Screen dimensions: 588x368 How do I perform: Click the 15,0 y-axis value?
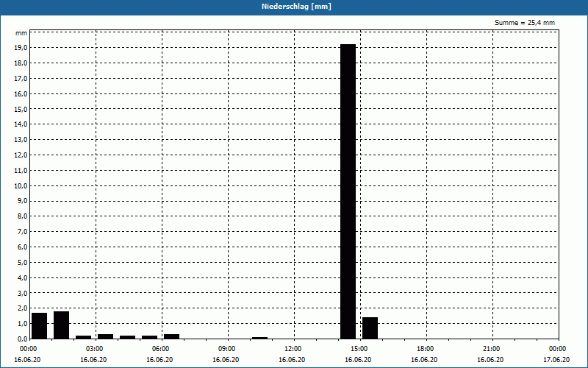pyautogui.click(x=21, y=109)
